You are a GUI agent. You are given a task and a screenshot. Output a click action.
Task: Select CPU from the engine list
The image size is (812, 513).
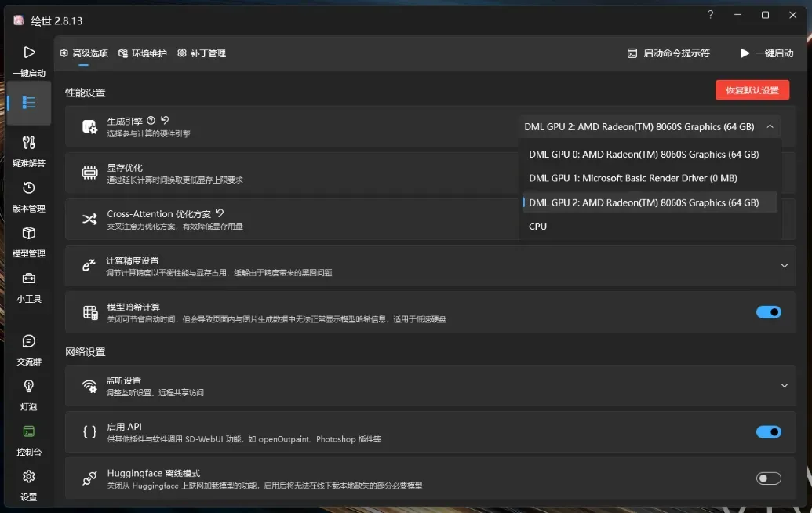(x=538, y=227)
